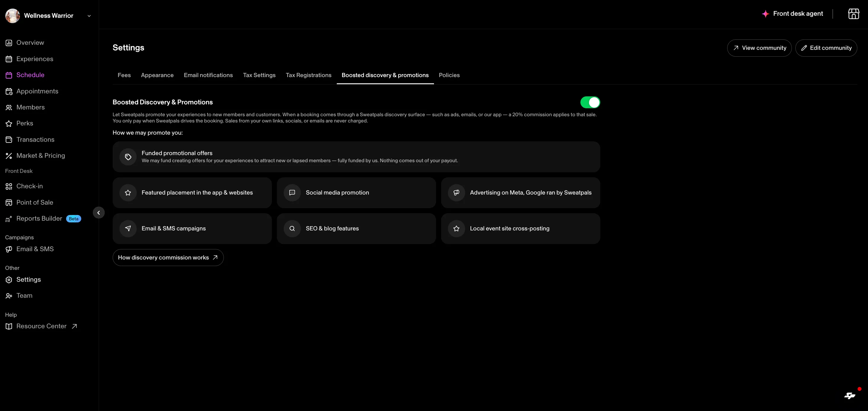Click the Beta badge beside Reports Builder
The width and height of the screenshot is (868, 411).
(x=74, y=219)
